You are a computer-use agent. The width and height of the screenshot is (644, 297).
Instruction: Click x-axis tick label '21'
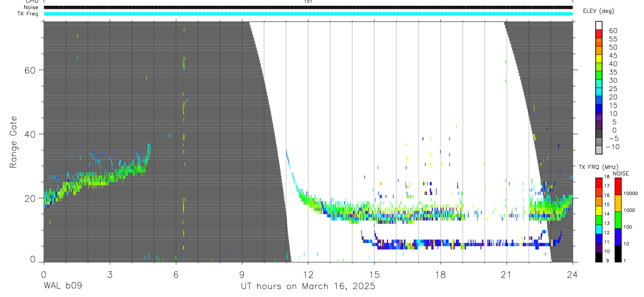tap(507, 274)
